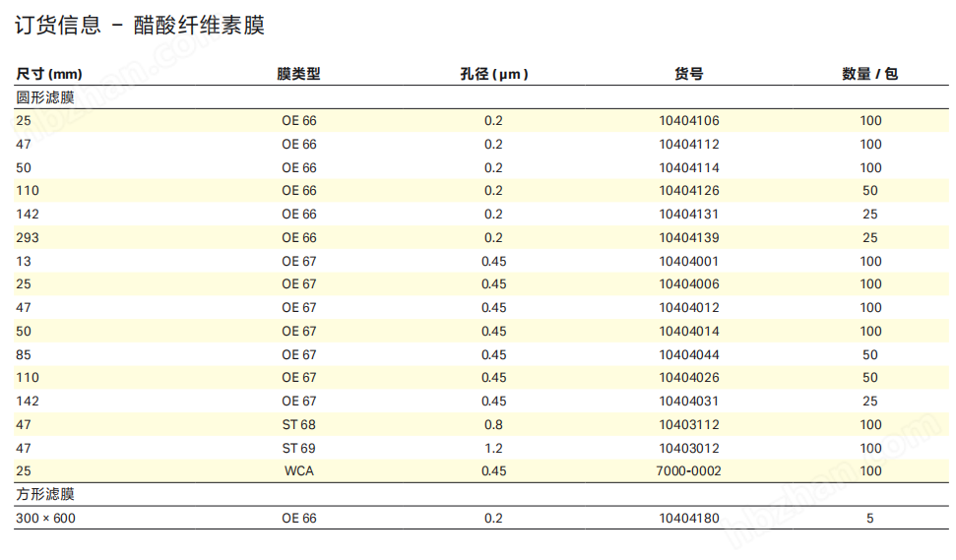Select the 货号 column header

pos(688,74)
